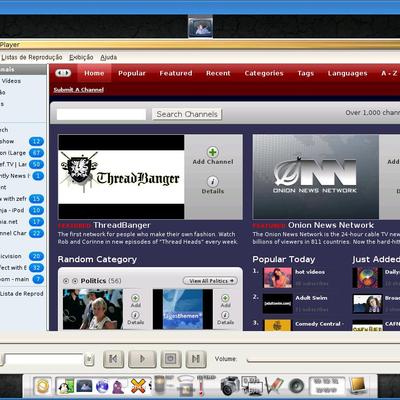
Task: Open the Ajuda menu
Action: 109,57
